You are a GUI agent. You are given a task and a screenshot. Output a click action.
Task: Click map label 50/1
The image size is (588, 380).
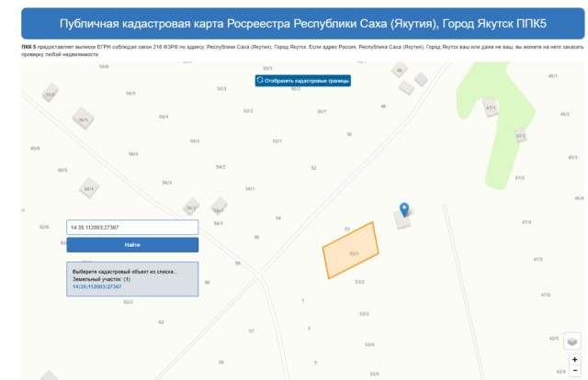click(x=322, y=111)
